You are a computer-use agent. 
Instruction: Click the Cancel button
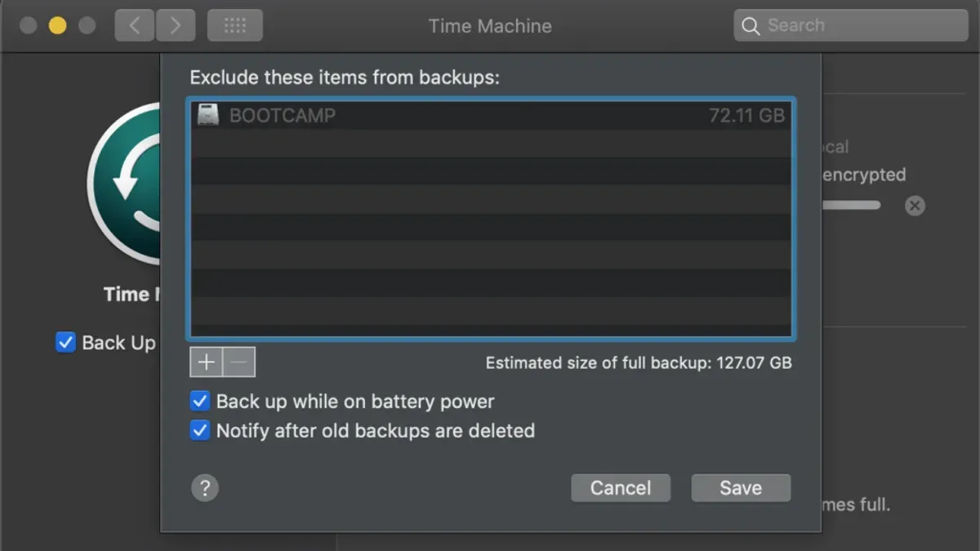pyautogui.click(x=621, y=488)
